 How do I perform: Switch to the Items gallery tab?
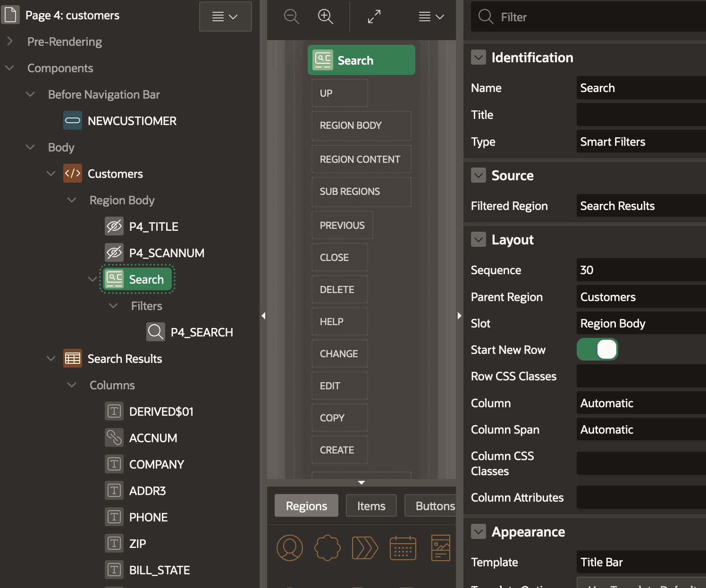[371, 506]
